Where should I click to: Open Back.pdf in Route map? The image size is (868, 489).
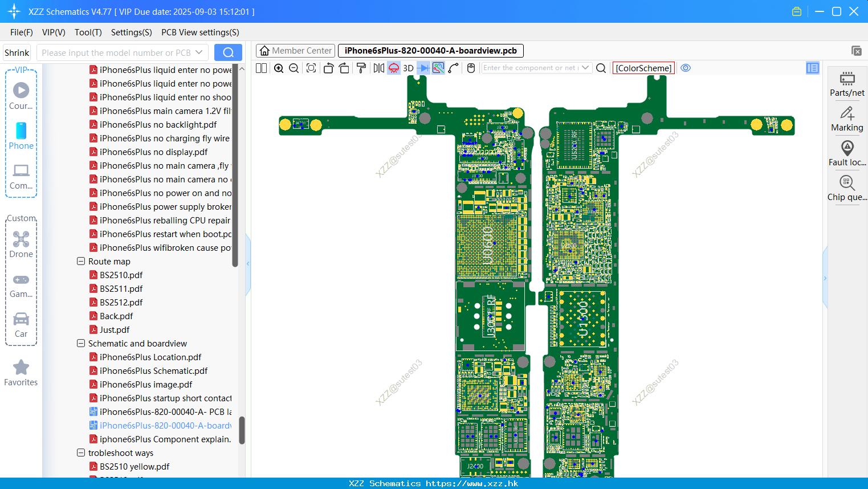point(116,316)
